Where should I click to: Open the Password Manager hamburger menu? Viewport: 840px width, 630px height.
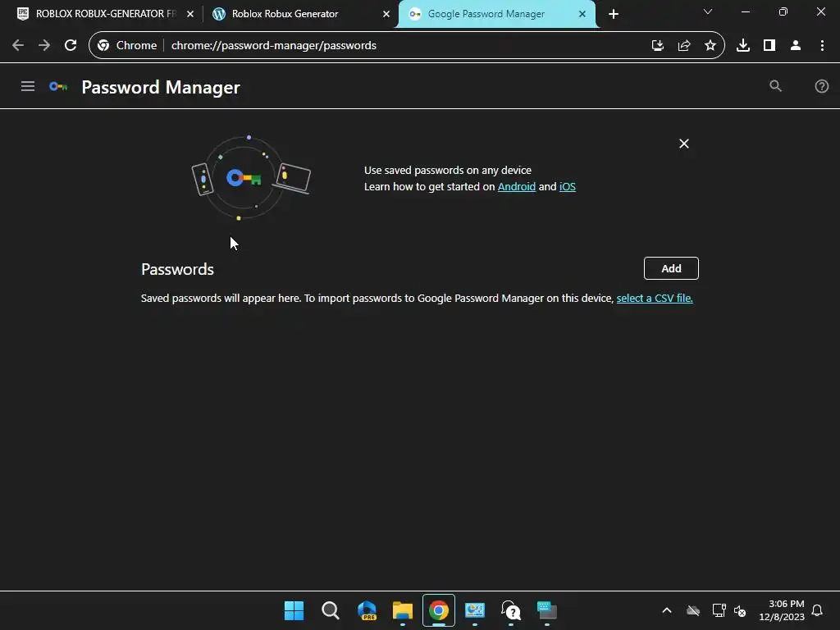click(x=27, y=86)
